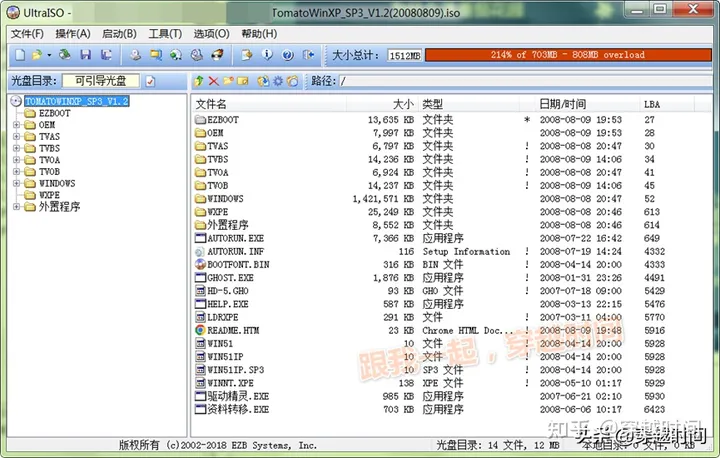Click the Open CD/DVD disc icon
Viewport: 720px width, 458px height.
pos(65,55)
